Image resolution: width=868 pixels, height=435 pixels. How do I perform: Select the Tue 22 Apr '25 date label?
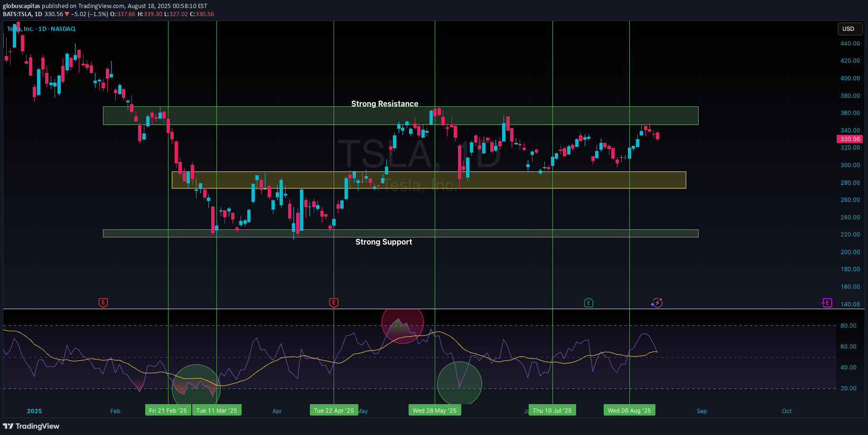tap(334, 410)
